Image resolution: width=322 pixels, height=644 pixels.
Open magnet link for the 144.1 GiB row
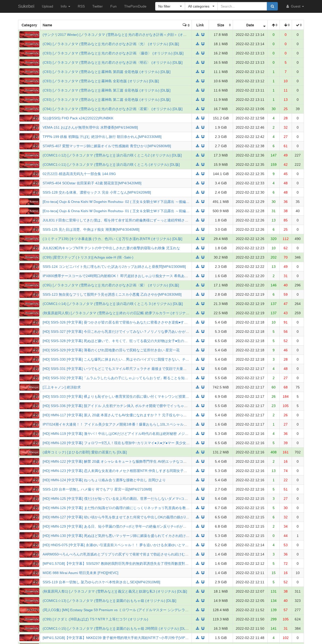[x=203, y=174]
